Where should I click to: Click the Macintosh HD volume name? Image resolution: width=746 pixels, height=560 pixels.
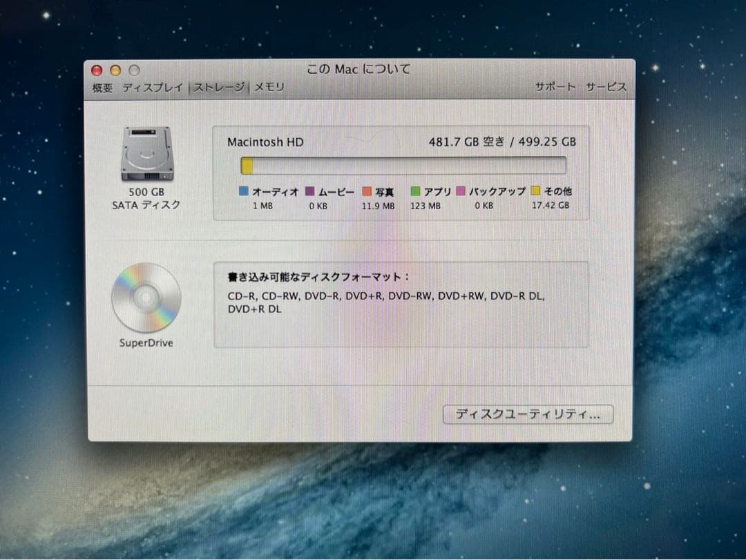(265, 142)
